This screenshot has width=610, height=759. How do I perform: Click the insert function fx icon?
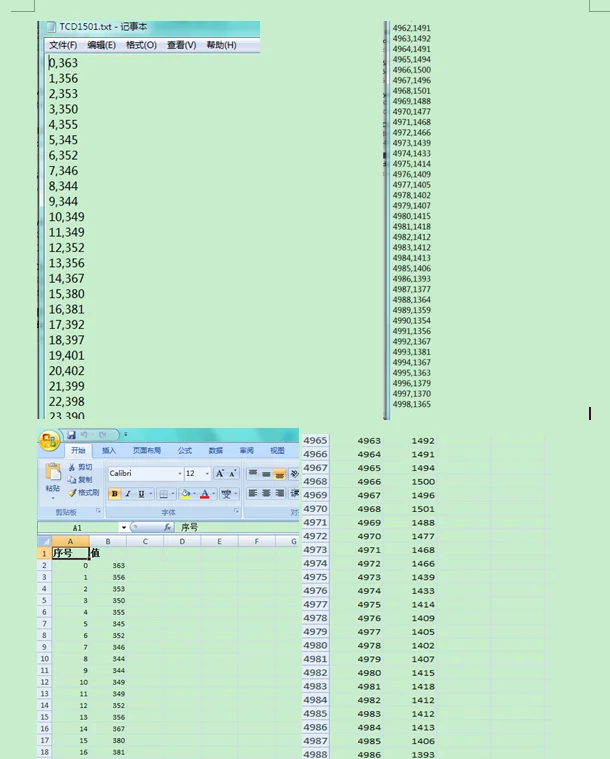click(167, 527)
